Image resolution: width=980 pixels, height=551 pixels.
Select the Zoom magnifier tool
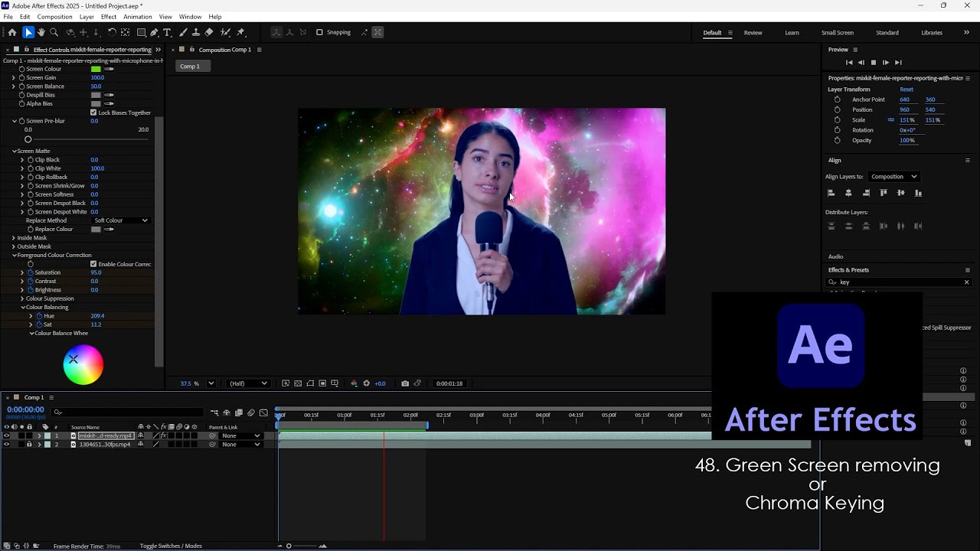[54, 32]
